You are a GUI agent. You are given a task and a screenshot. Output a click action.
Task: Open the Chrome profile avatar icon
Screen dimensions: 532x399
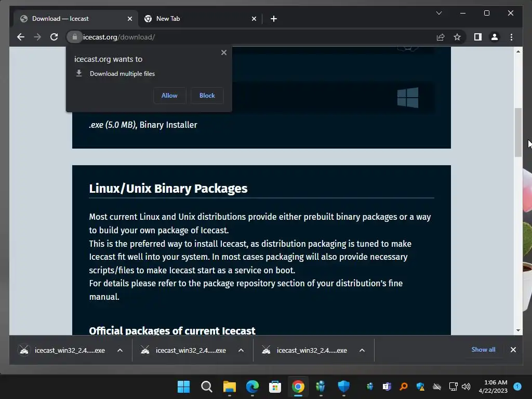point(495,37)
